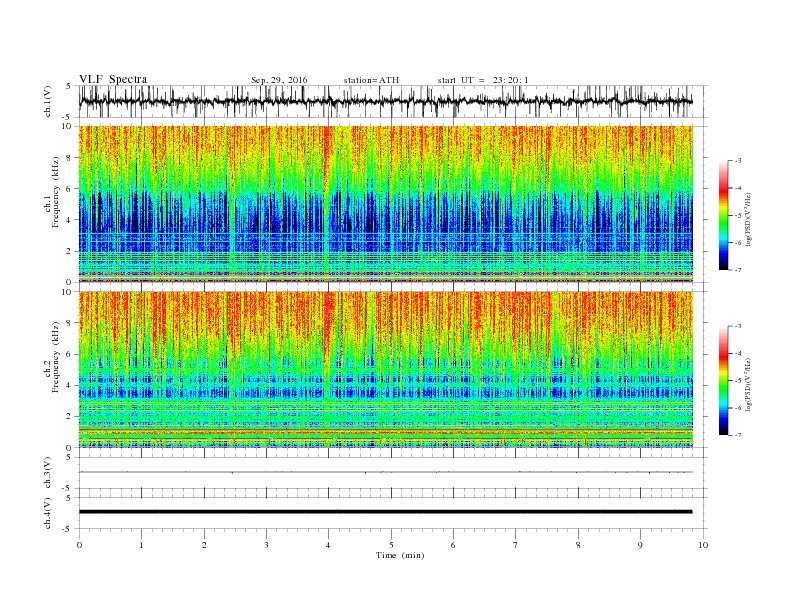Click the ch.2 Frequency (kHz) axis label

point(52,358)
